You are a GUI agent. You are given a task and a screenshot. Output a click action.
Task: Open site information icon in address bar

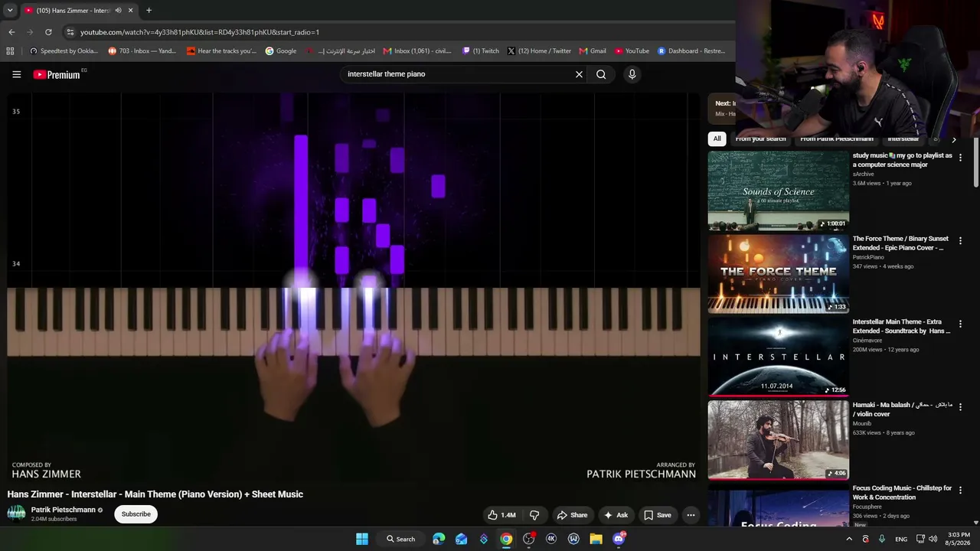tap(70, 32)
